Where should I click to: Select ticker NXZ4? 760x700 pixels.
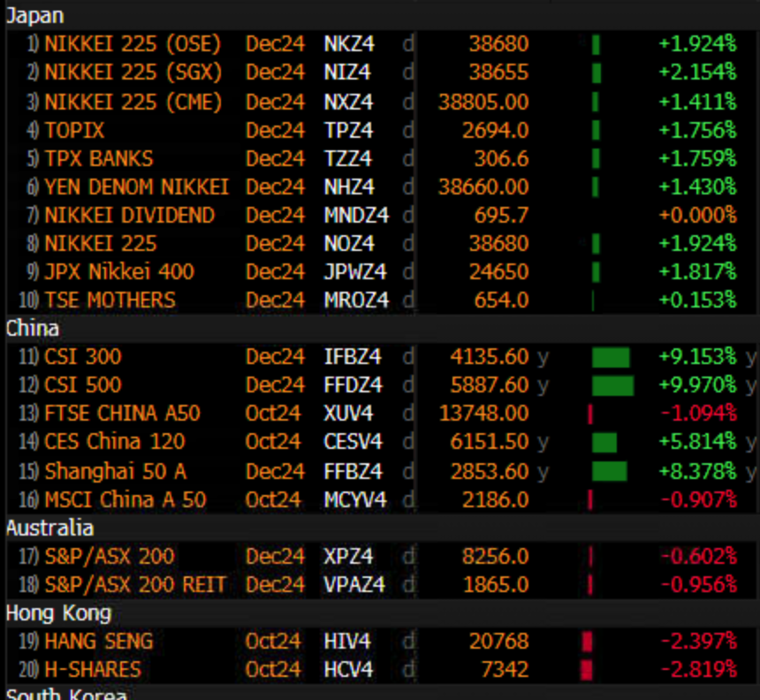(x=348, y=102)
